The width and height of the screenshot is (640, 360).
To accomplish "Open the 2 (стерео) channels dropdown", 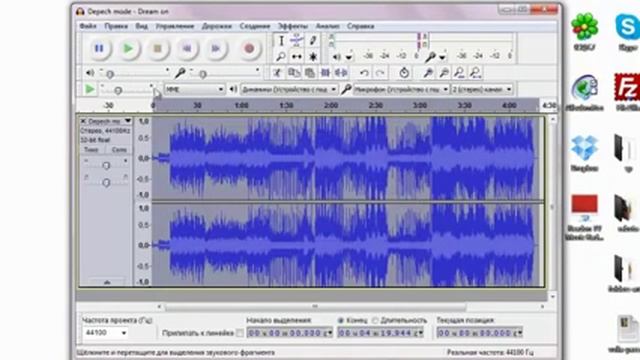I will tap(482, 89).
